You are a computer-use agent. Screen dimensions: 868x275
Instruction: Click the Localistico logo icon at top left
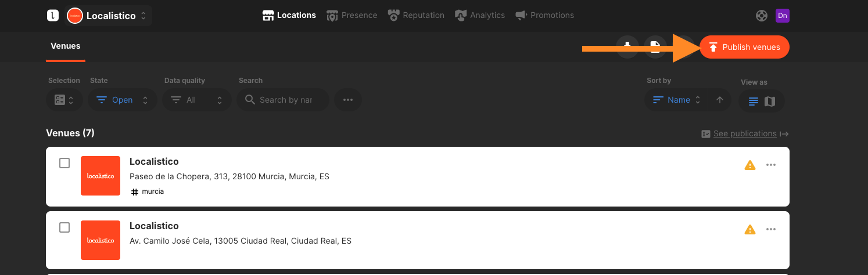[53, 16]
